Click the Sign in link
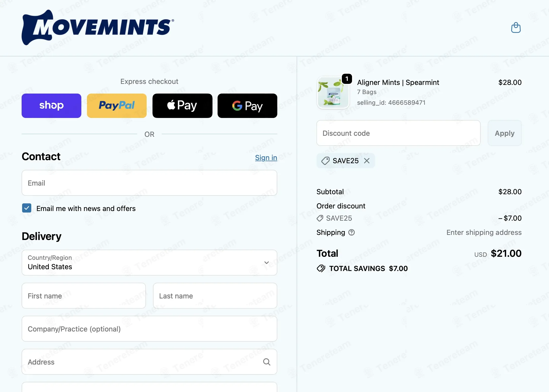Image resolution: width=549 pixels, height=392 pixels. click(x=266, y=158)
